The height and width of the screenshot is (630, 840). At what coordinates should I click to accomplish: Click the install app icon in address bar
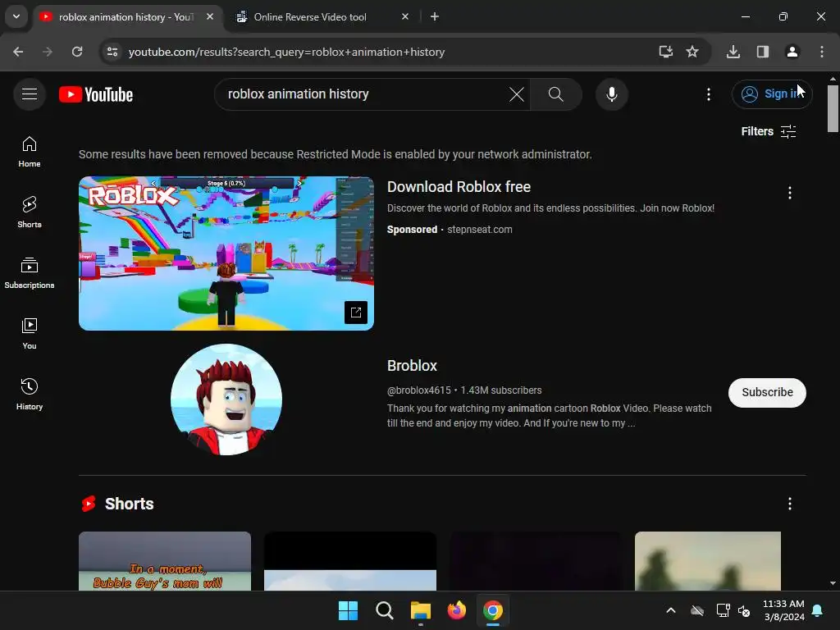click(665, 52)
